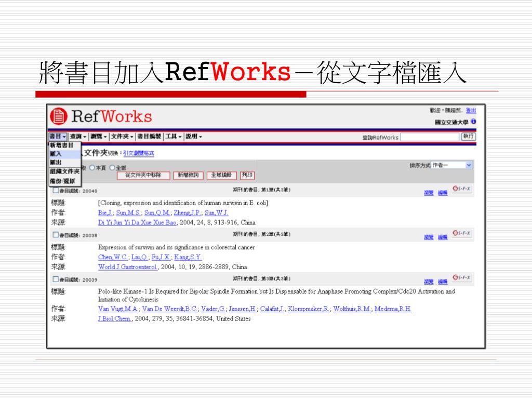Open SFX link for reference 20038
Image resolution: width=532 pixels, height=399 pixels.
461,233
